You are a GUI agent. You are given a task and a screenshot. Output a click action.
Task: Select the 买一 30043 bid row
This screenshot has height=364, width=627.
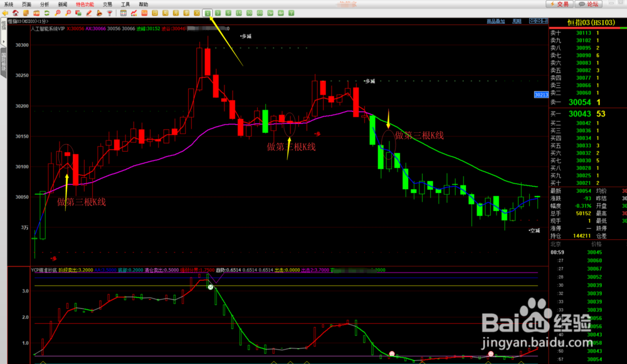click(x=588, y=114)
